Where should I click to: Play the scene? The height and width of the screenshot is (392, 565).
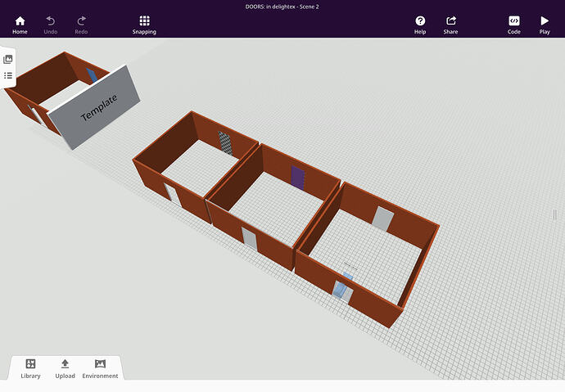545,25
